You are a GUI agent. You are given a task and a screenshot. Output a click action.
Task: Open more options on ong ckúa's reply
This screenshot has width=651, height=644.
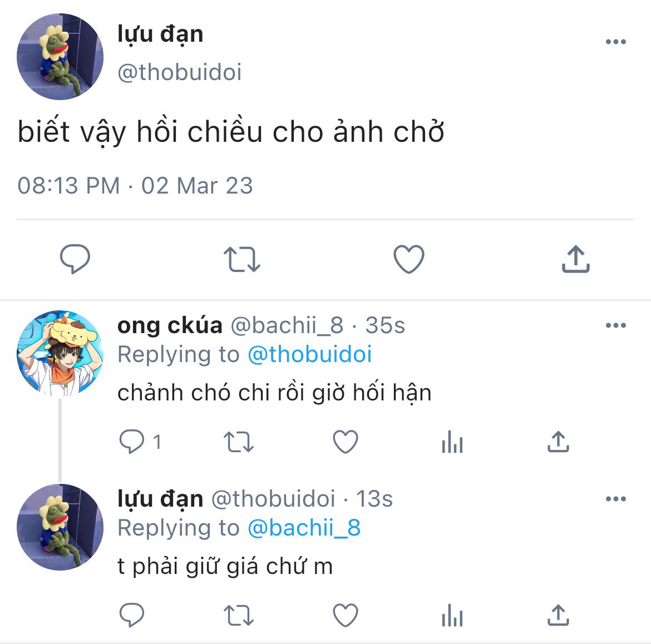pyautogui.click(x=616, y=325)
